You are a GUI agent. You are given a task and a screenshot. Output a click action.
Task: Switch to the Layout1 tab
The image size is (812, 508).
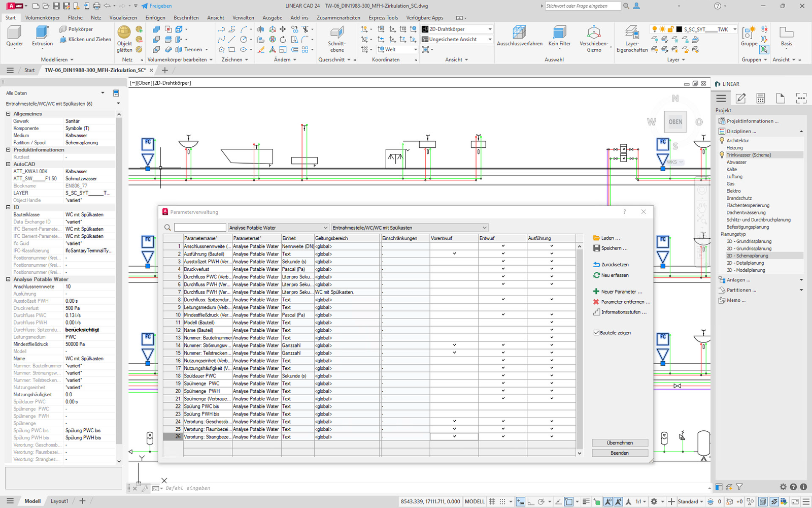(59, 501)
